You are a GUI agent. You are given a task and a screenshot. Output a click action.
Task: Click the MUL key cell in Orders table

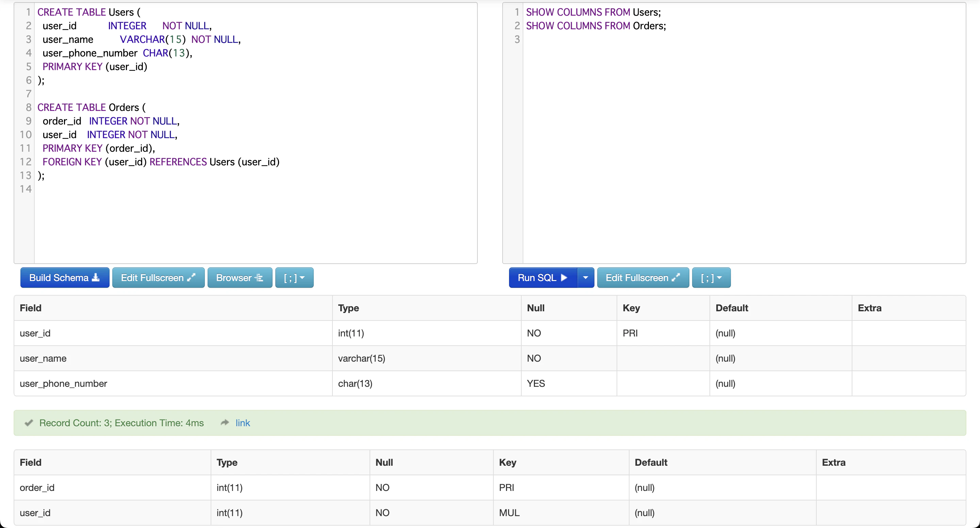(x=509, y=512)
